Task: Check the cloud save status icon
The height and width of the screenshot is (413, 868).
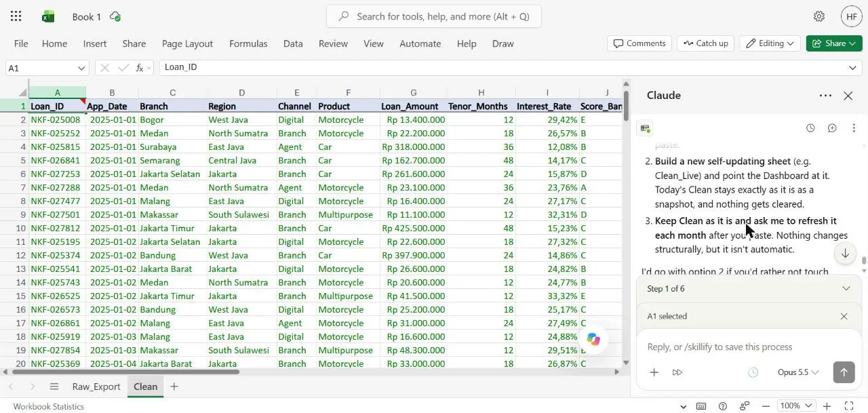Action: pyautogui.click(x=115, y=16)
